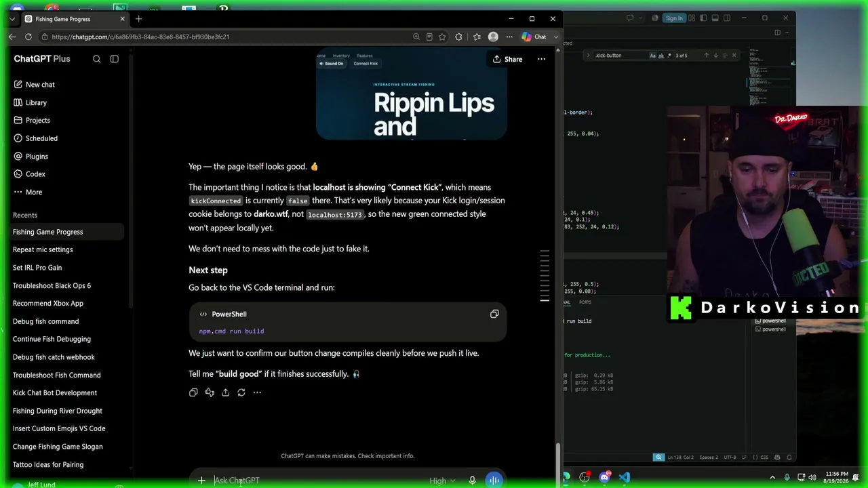Open VS Code editor more actions
This screenshot has height=488, width=868.
[787, 32]
